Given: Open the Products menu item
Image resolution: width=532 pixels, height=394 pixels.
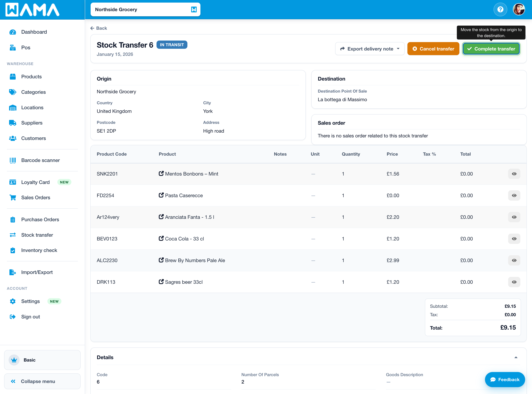Looking at the screenshot, I should coord(31,77).
